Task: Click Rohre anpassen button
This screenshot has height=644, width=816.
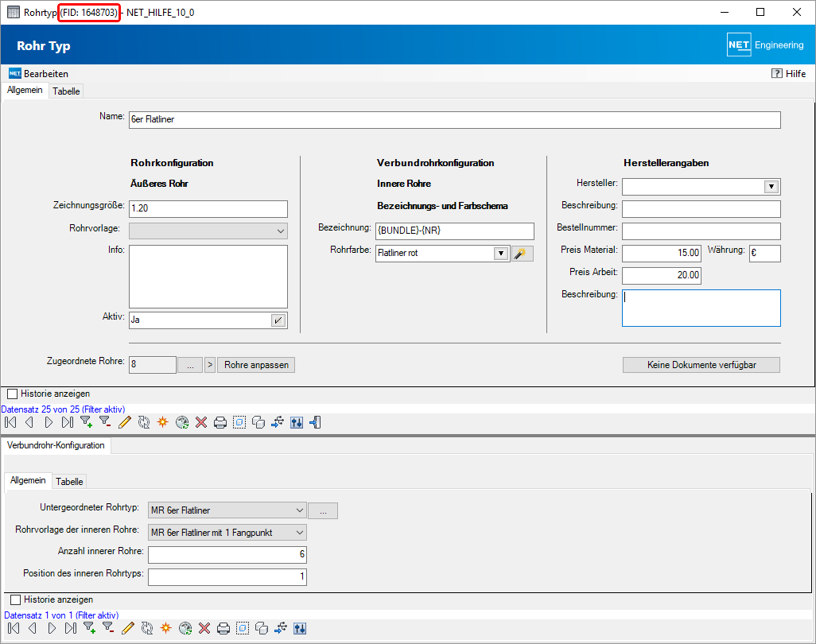Action: [x=256, y=365]
